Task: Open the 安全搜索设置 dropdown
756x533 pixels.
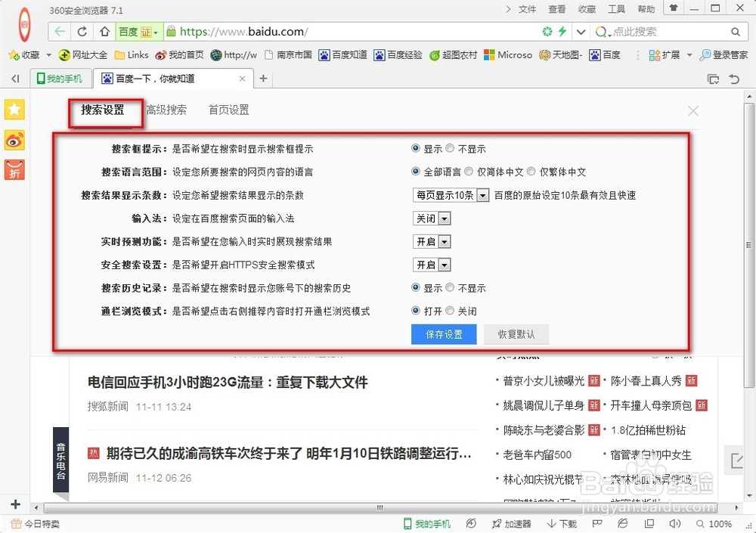Action: [432, 265]
